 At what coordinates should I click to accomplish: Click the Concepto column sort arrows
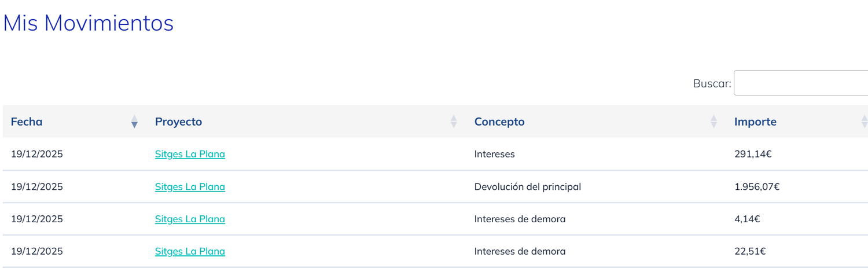pos(713,122)
